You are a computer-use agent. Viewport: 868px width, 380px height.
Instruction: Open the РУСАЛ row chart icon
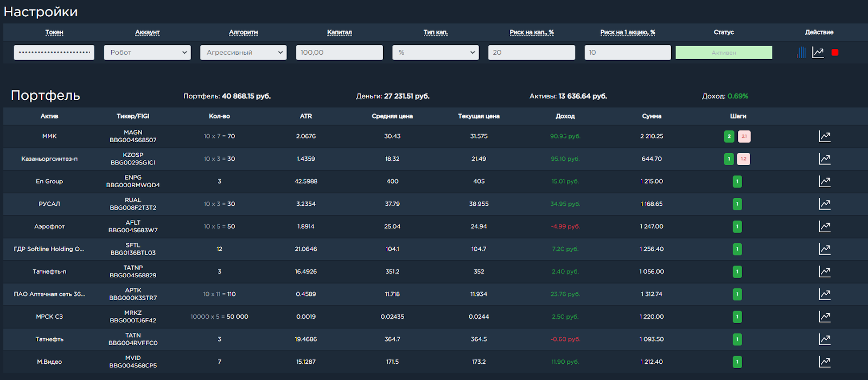[x=825, y=204]
